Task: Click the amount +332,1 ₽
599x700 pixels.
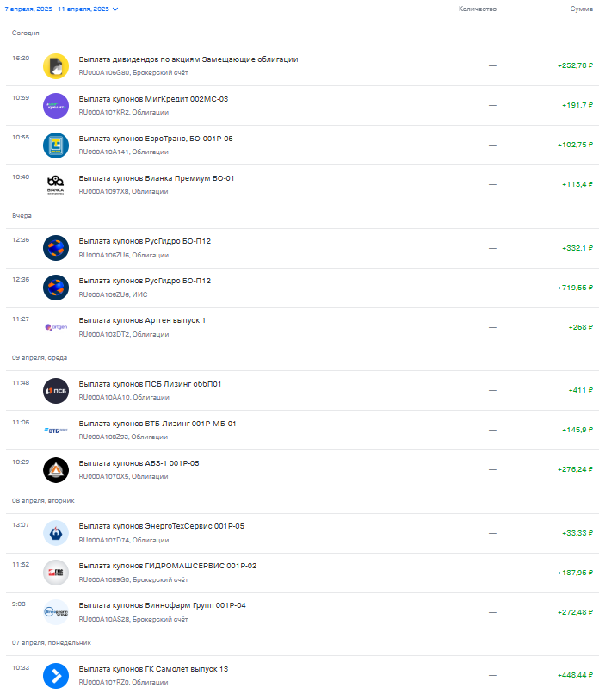Action: pos(577,248)
